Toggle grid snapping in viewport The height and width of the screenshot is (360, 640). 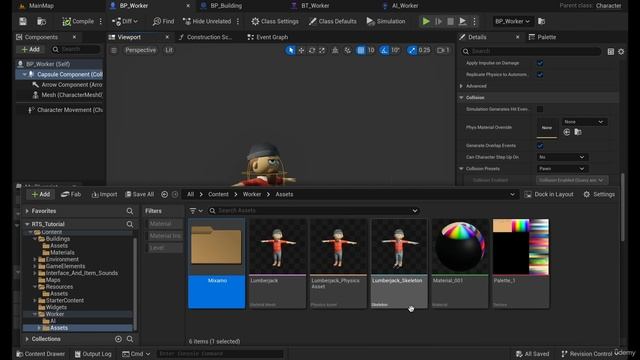point(361,50)
